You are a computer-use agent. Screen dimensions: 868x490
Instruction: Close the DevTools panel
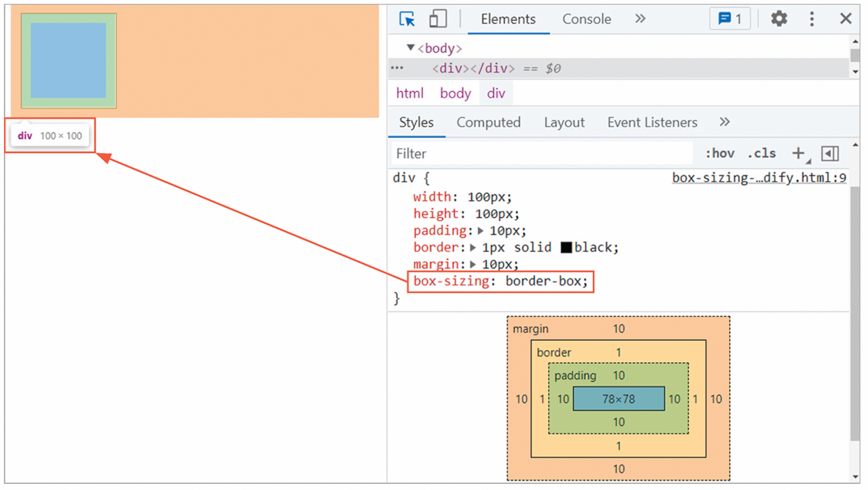click(846, 19)
